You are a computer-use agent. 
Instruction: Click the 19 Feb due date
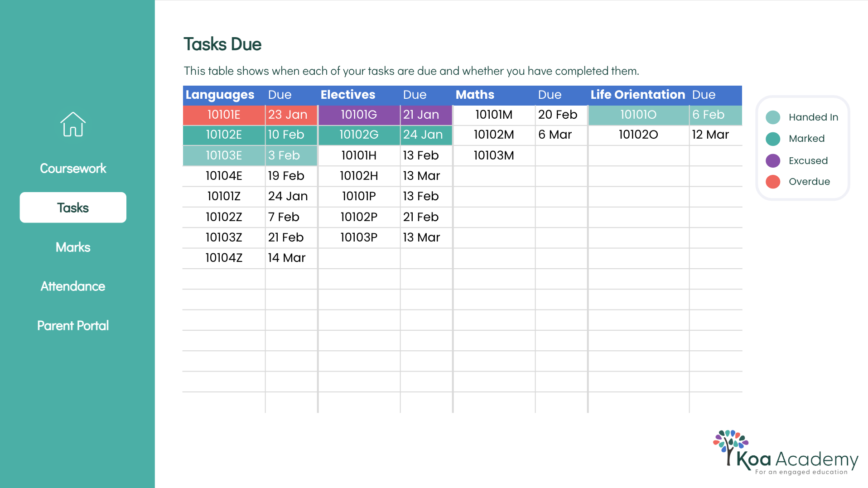pyautogui.click(x=291, y=176)
